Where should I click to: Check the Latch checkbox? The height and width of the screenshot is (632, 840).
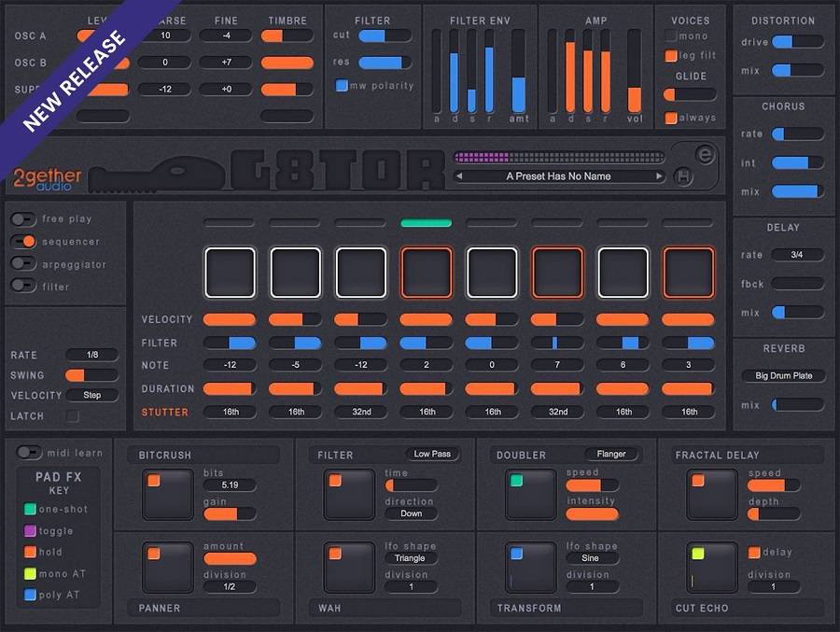click(x=72, y=416)
